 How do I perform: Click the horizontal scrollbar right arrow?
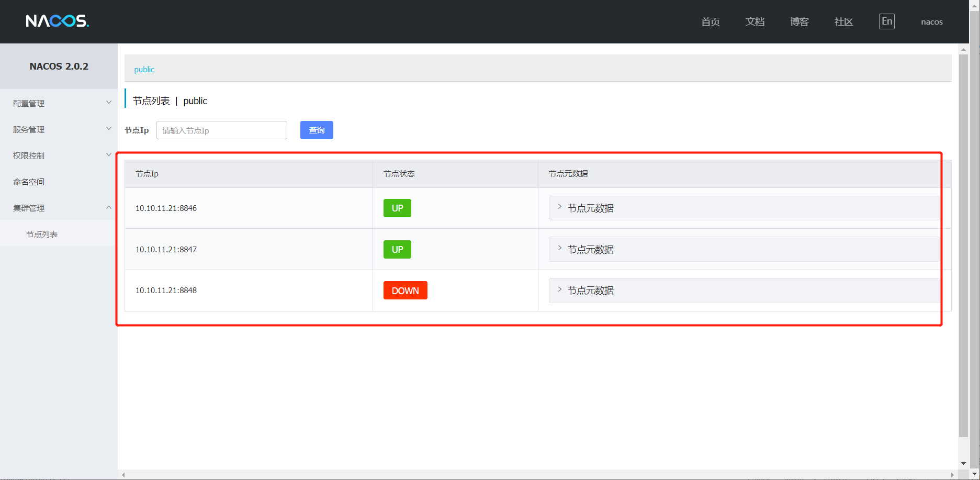952,475
